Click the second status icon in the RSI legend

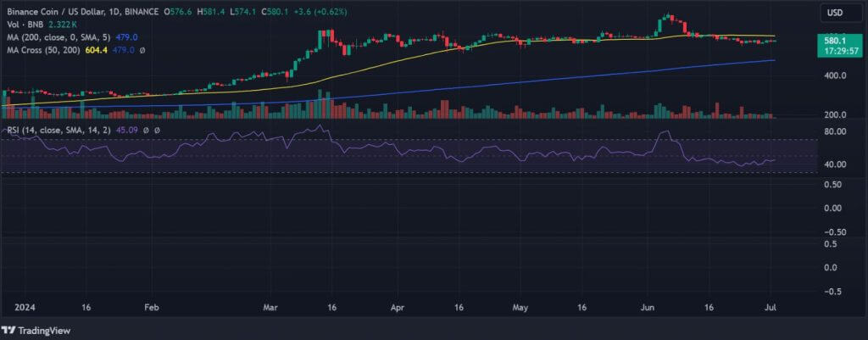pyautogui.click(x=157, y=131)
